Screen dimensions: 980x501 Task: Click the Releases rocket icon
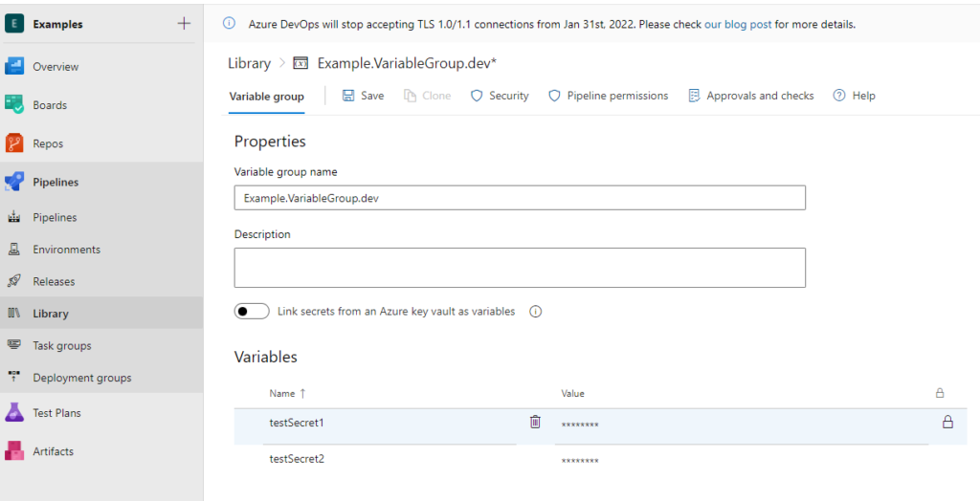click(x=13, y=281)
